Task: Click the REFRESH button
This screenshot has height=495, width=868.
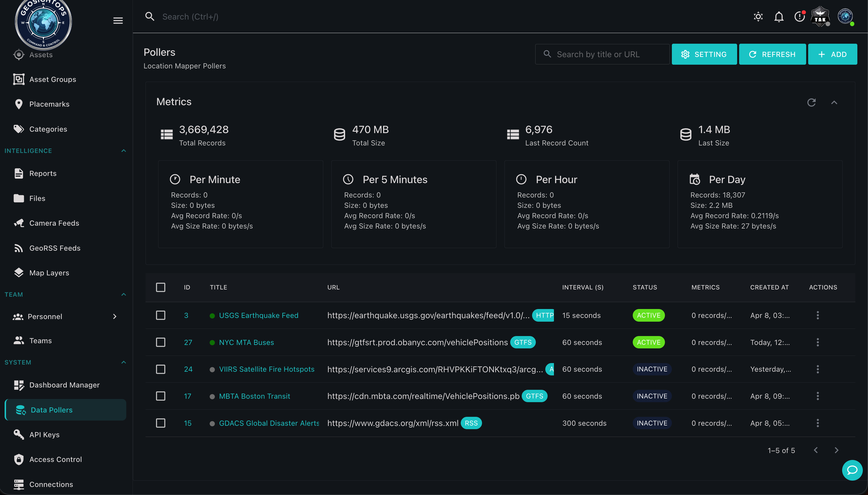Action: (772, 54)
